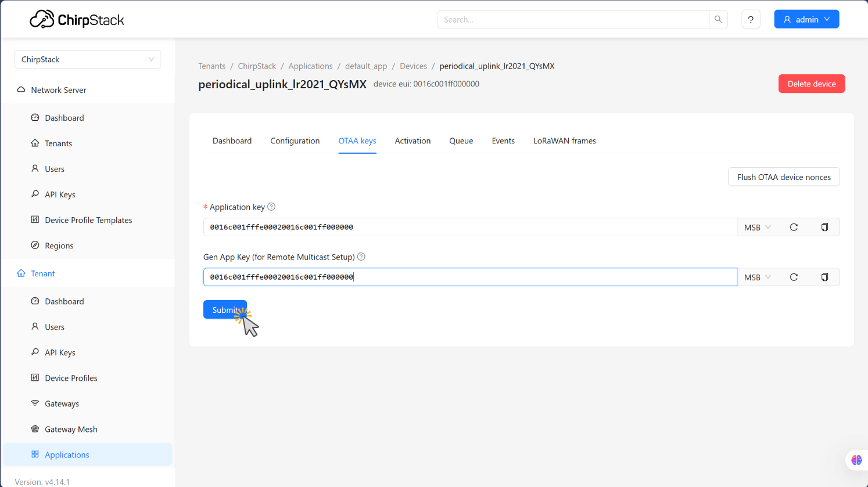
Task: Click Application key help icon
Action: click(271, 207)
